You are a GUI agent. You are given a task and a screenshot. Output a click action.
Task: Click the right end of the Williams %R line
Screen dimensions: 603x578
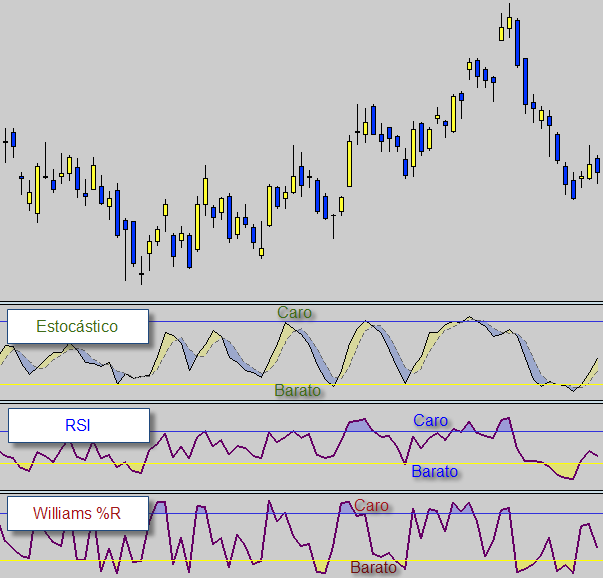[599, 546]
